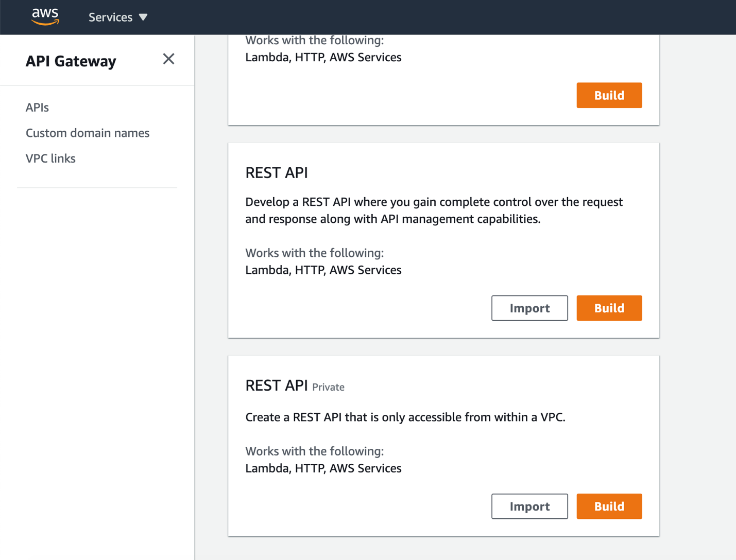Image resolution: width=736 pixels, height=560 pixels.
Task: Navigate to VPC links
Action: 50,159
